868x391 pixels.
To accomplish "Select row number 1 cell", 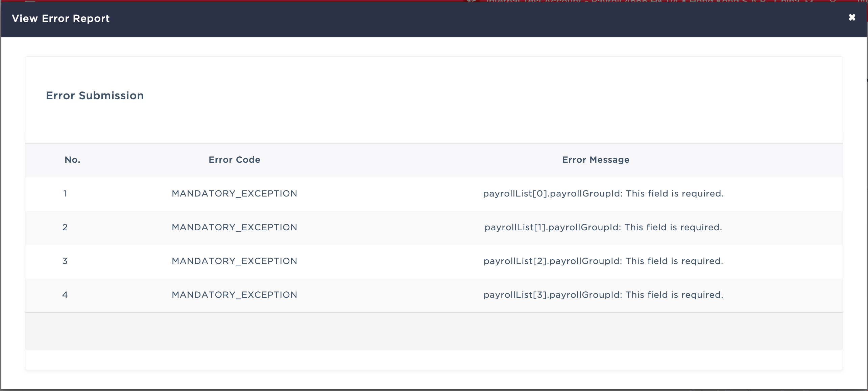I will (65, 193).
